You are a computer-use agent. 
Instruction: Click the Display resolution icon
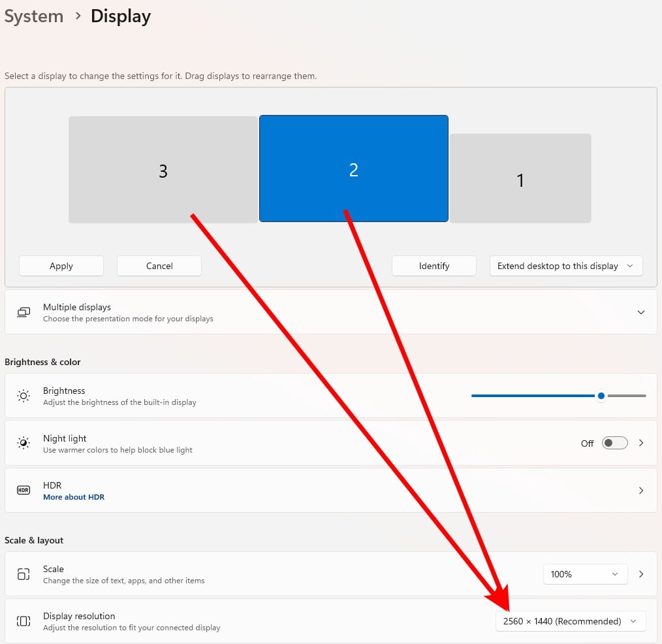coord(24,621)
